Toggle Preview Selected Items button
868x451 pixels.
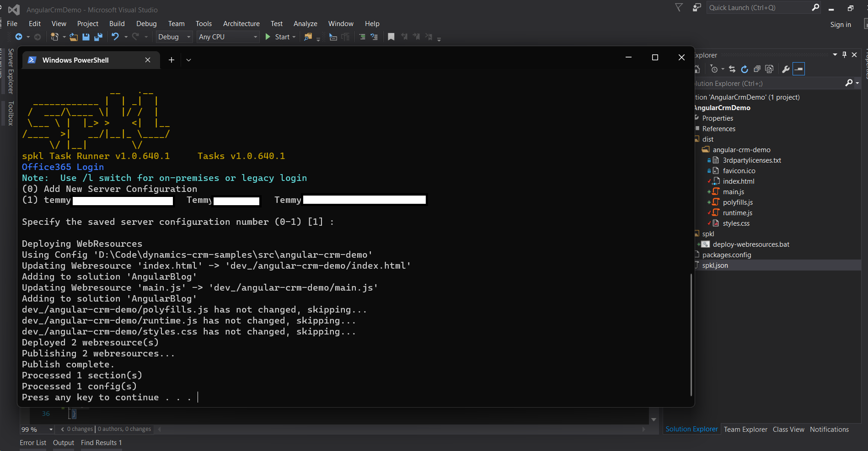point(799,69)
